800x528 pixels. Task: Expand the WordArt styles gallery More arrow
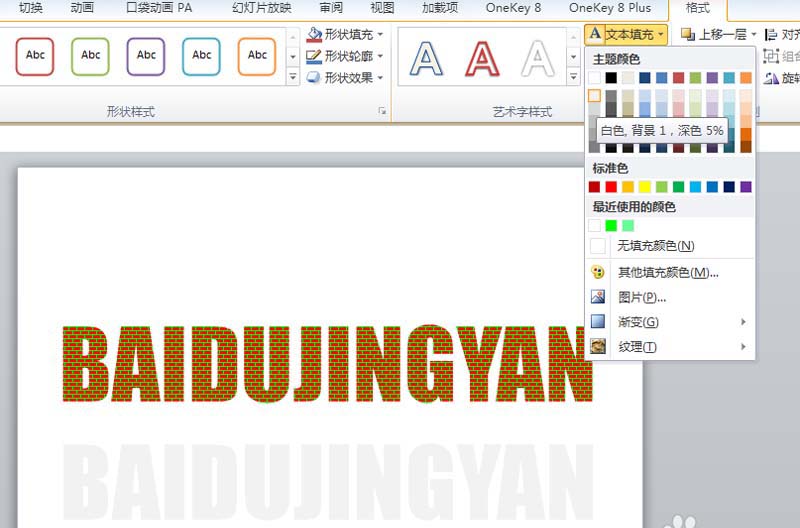(x=573, y=77)
